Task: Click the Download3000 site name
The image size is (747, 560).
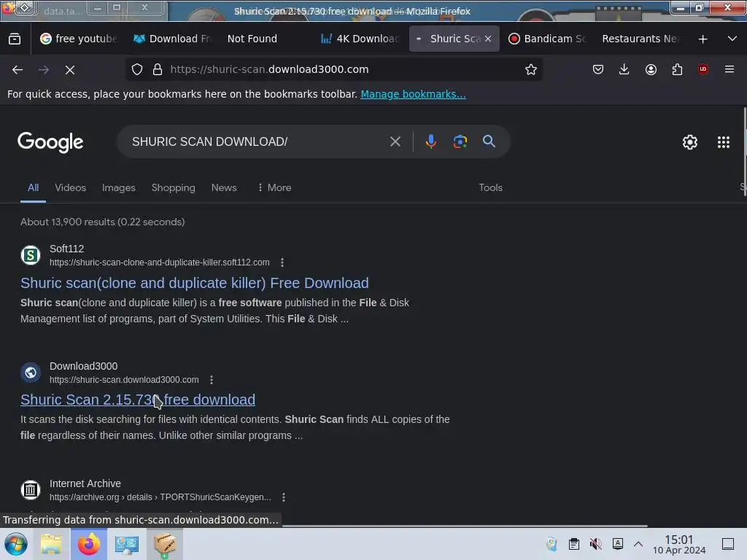Action: [83, 366]
